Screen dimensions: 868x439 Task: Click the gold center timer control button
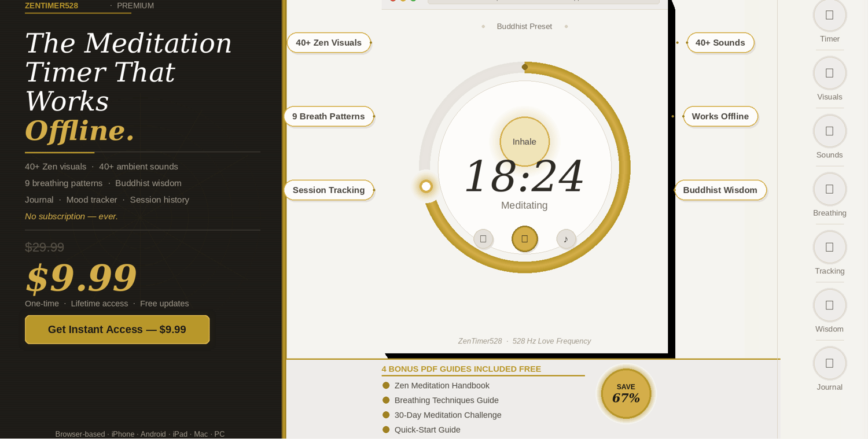tap(525, 239)
